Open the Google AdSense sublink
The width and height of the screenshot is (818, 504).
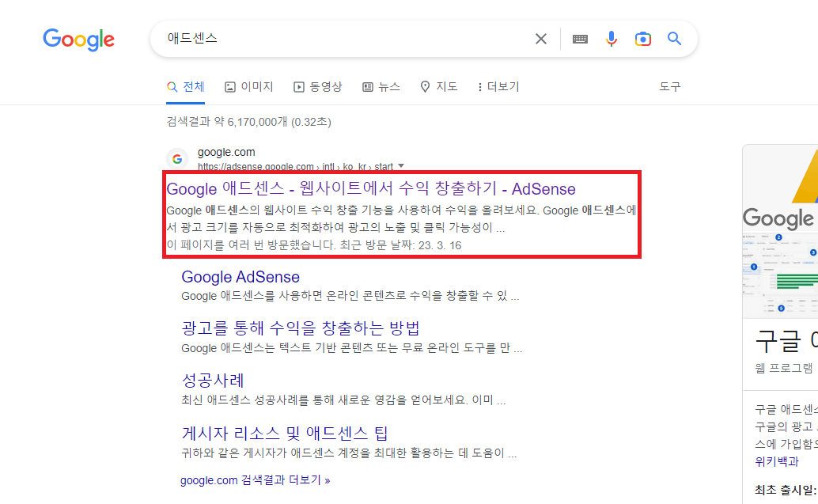240,277
